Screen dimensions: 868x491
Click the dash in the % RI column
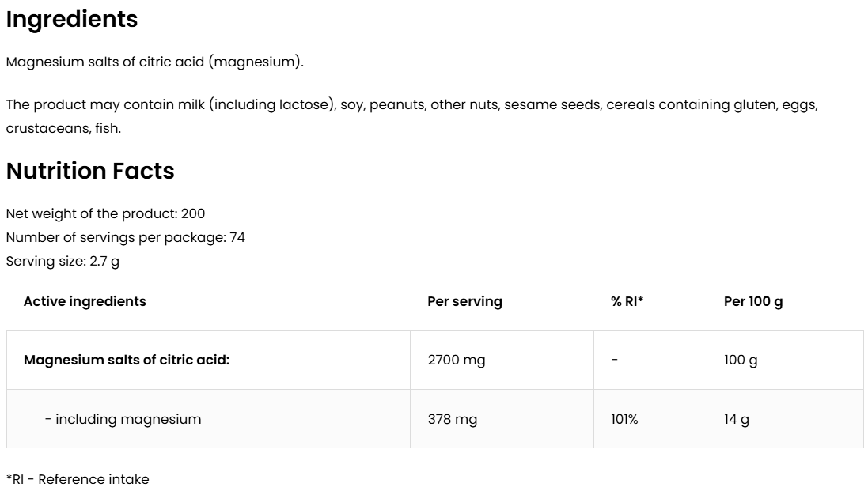coord(614,360)
